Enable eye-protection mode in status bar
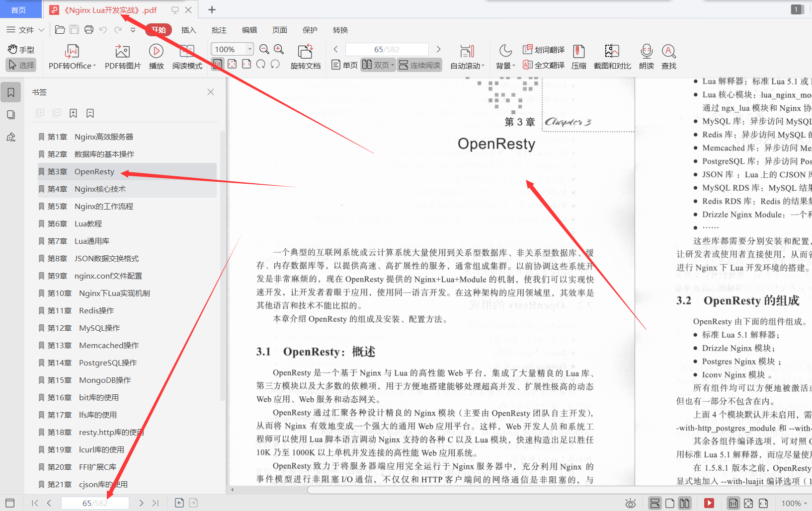 630,503
